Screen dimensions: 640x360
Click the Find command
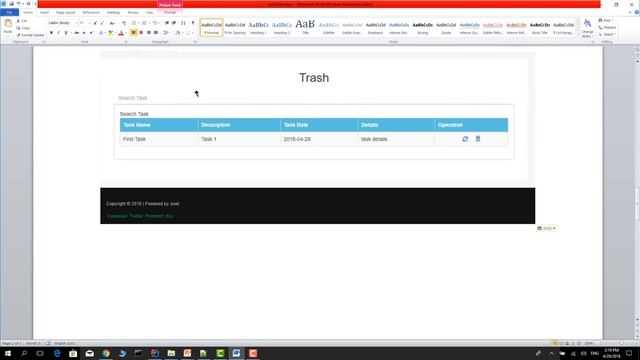point(606,20)
